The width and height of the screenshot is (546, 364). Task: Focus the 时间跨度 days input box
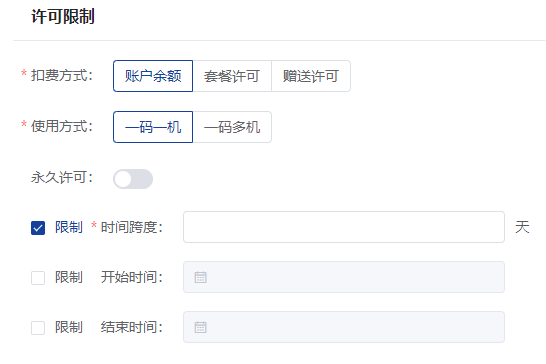344,227
